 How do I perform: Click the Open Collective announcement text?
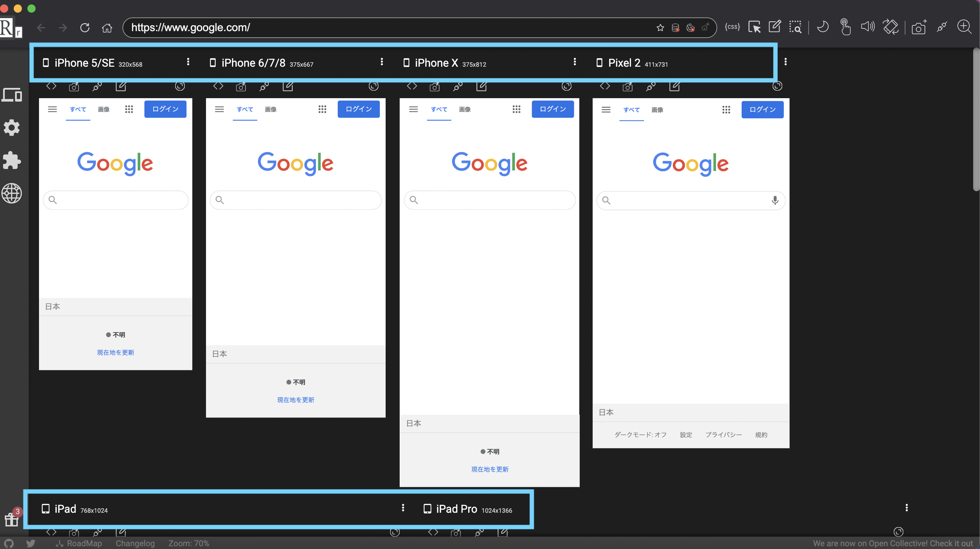click(x=892, y=543)
